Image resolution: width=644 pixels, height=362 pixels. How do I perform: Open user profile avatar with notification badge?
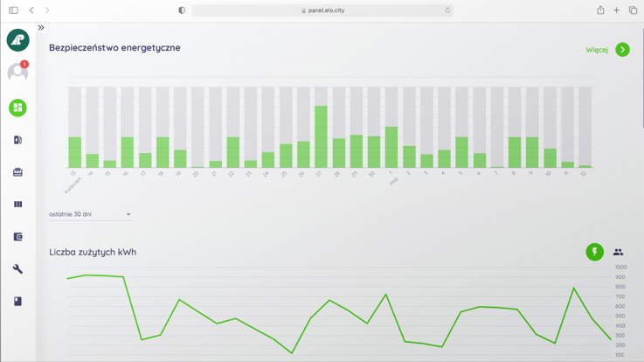(17, 73)
